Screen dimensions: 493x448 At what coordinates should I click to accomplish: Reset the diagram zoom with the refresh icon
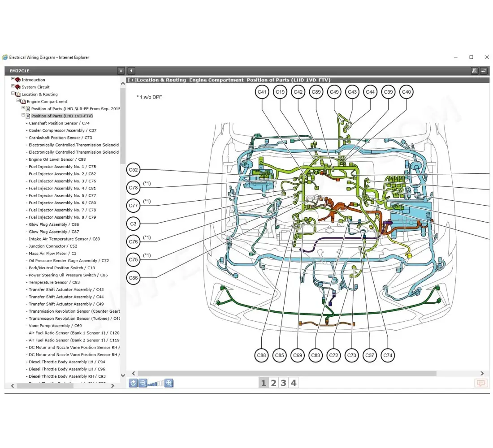pyautogui.click(x=133, y=383)
